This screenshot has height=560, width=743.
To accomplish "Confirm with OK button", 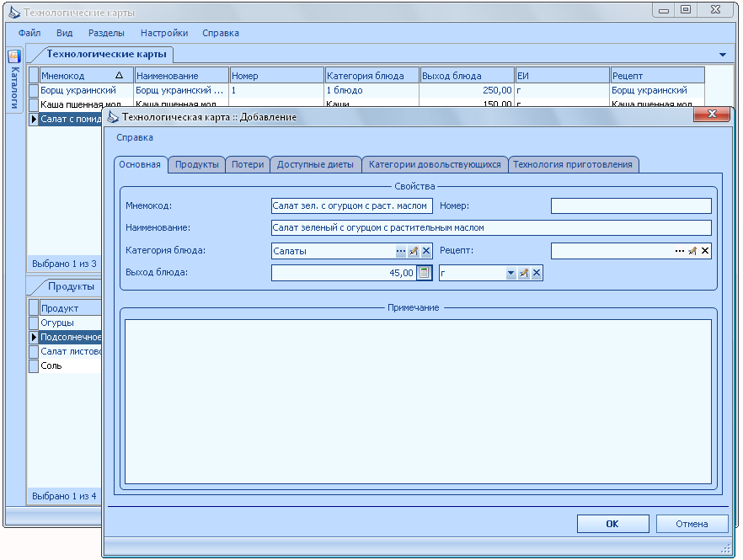I will click(x=612, y=524).
